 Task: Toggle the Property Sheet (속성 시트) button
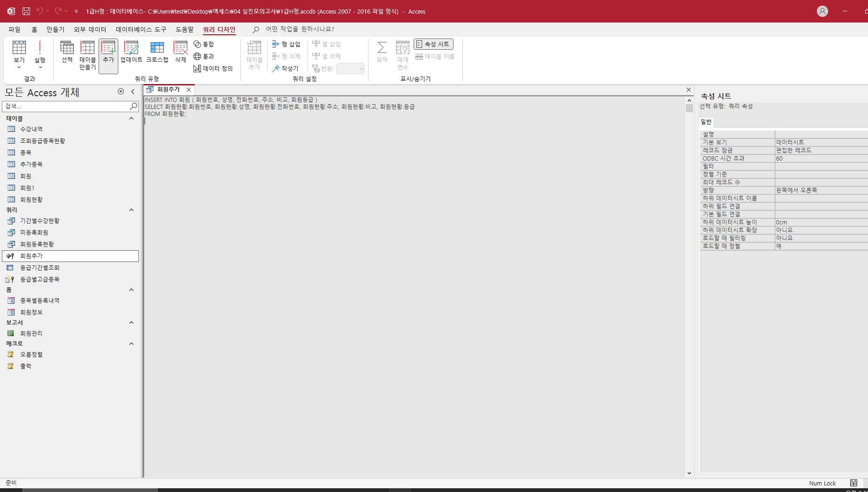[x=433, y=44]
